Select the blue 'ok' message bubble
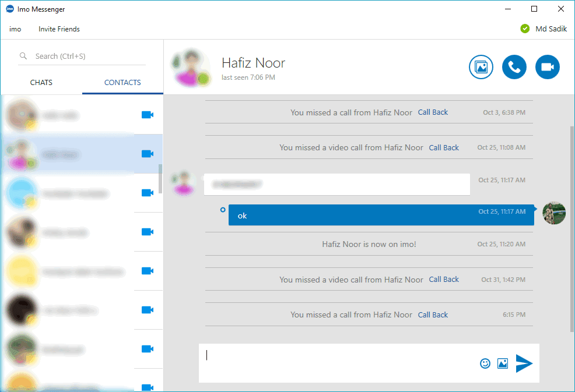The height and width of the screenshot is (392, 575). [x=381, y=215]
